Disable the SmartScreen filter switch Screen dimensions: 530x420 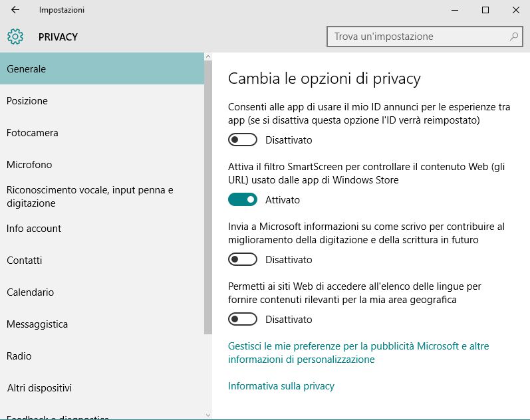coord(243,200)
